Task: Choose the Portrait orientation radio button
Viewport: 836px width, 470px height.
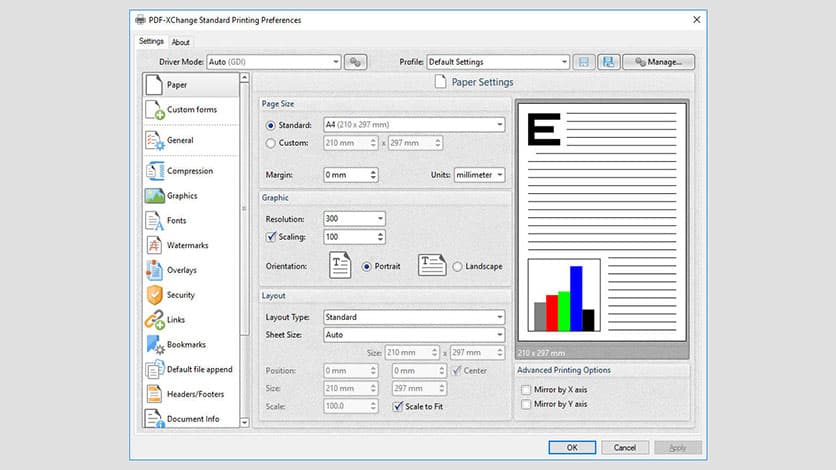Action: click(366, 266)
